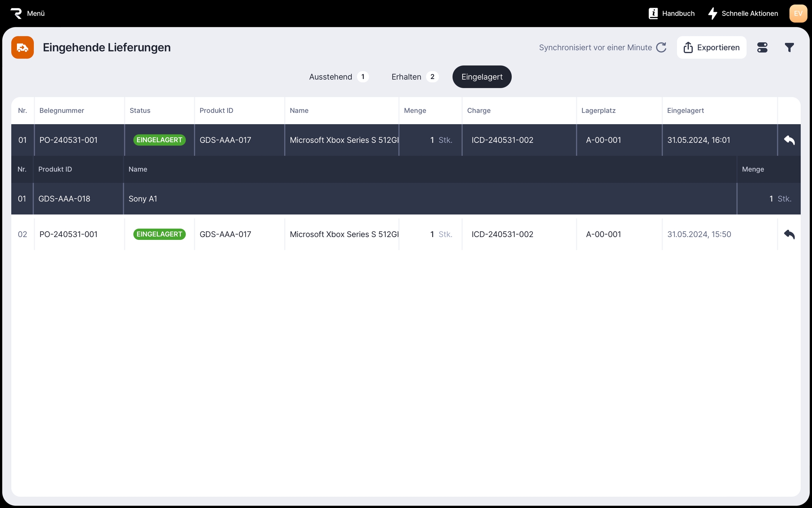Collapse expanded row 01 PO-240531-001
Viewport: 812px width, 508px height.
(68, 140)
